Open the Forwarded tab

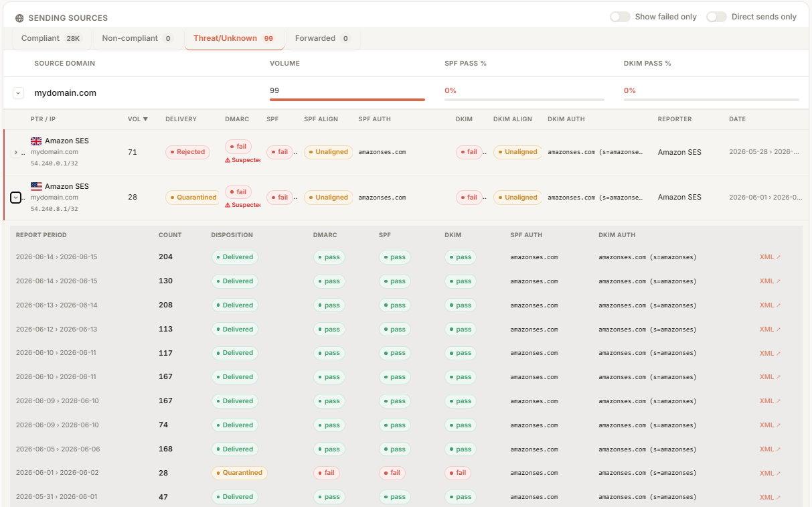(x=323, y=38)
